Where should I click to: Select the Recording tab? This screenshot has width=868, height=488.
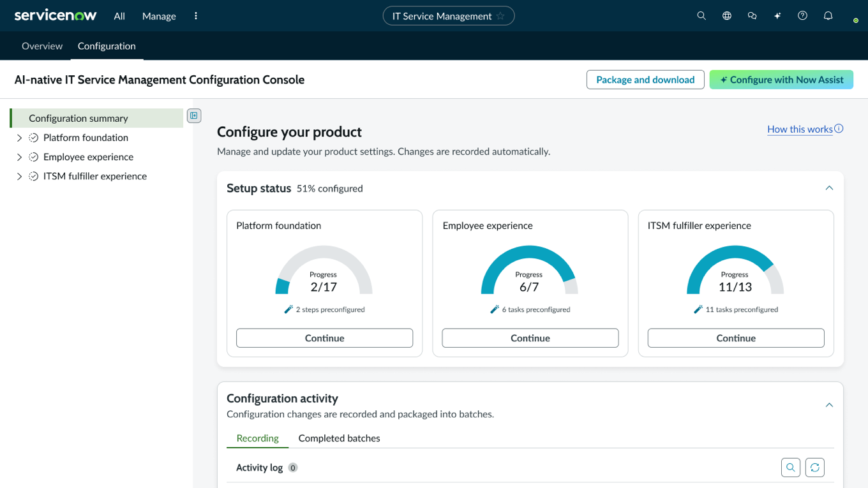(258, 438)
